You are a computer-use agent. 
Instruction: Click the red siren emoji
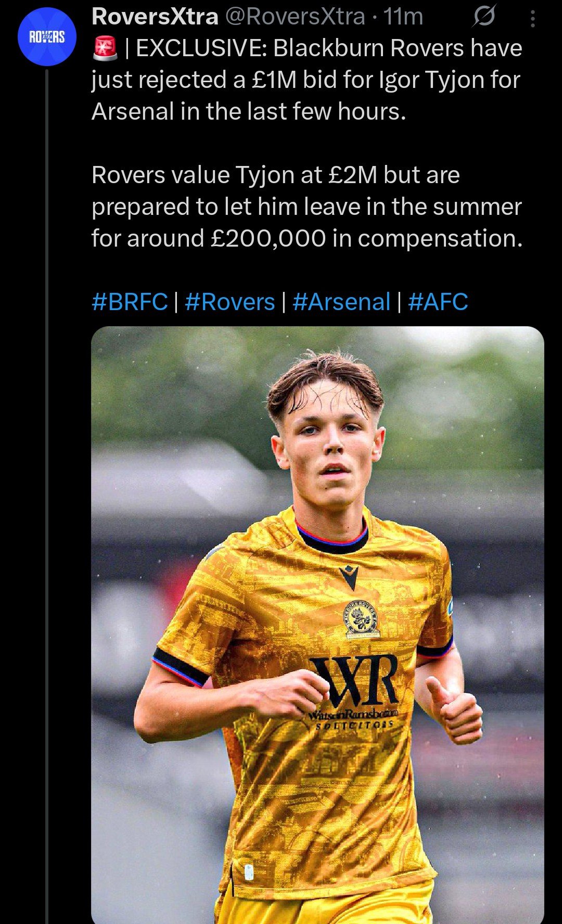click(x=106, y=49)
